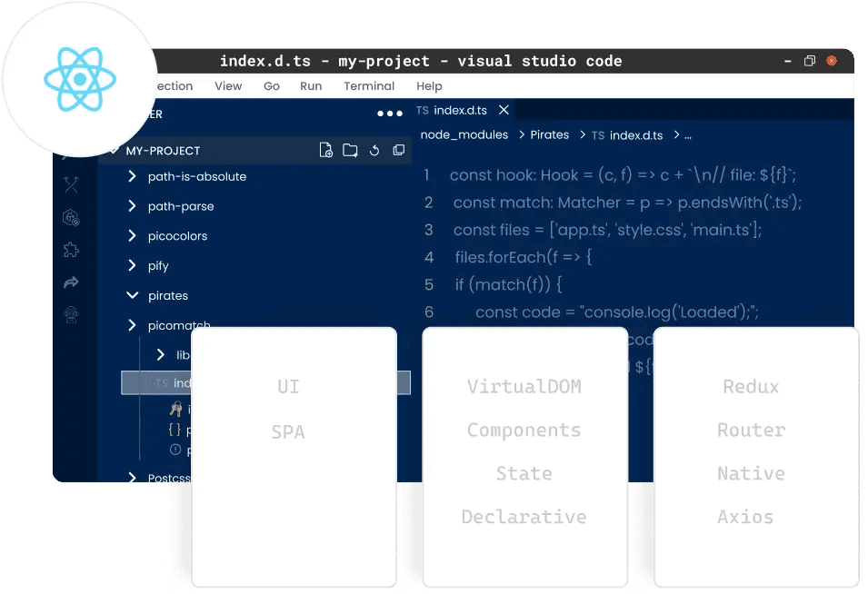Click code line 1 const hook
The width and height of the screenshot is (868, 594).
point(623,174)
